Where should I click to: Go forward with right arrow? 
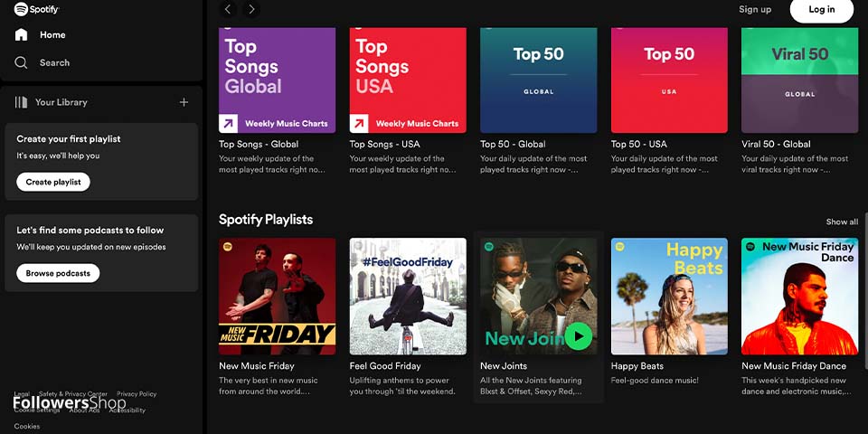(x=251, y=9)
